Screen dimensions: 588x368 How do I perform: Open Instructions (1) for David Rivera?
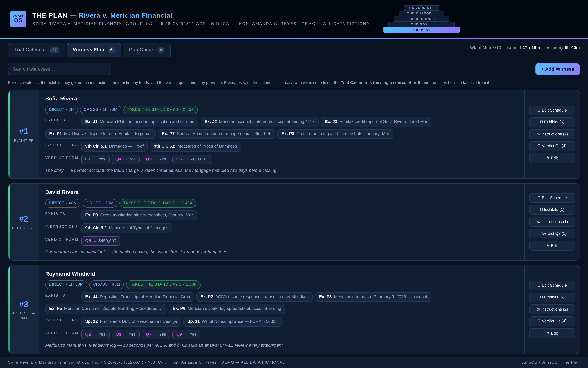(552, 222)
